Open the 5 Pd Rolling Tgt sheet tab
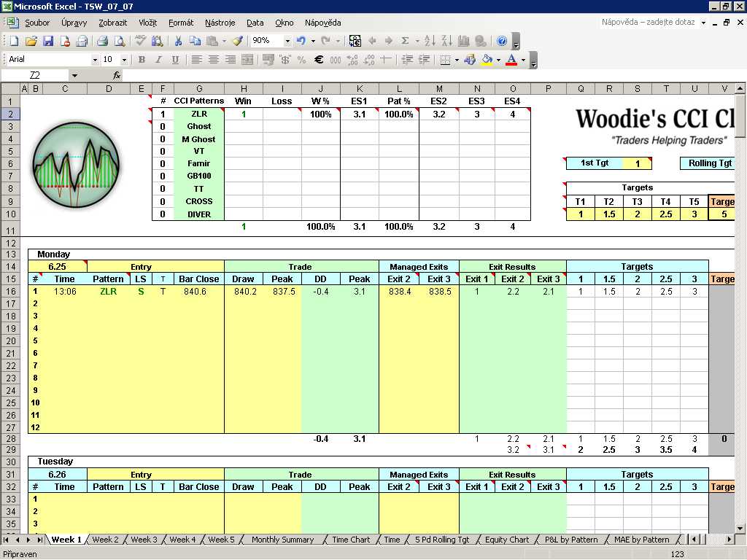Viewport: 747px width, 560px height. (441, 540)
